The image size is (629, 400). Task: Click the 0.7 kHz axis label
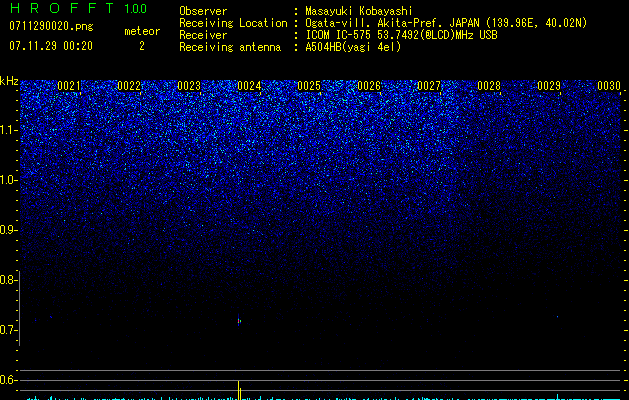pos(8,330)
